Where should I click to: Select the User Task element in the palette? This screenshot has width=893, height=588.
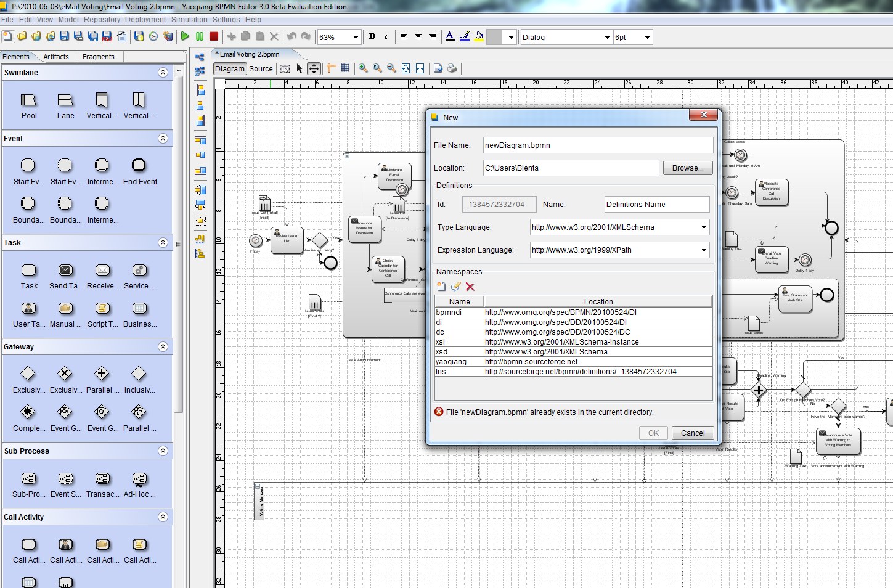(x=28, y=314)
